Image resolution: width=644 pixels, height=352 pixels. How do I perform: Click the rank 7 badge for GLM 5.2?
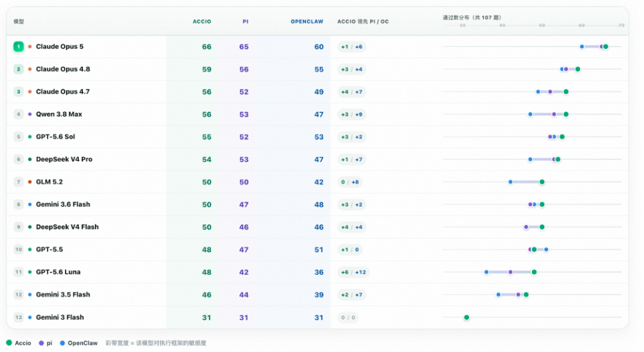coord(18,181)
